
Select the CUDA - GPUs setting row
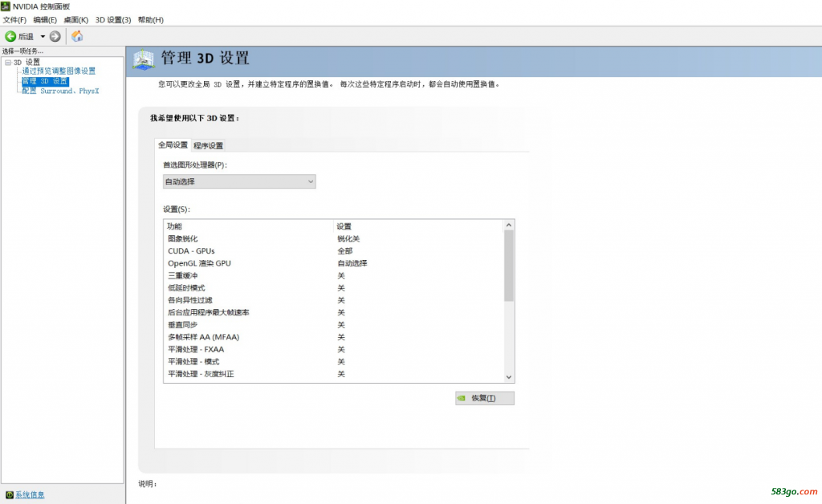pos(333,251)
